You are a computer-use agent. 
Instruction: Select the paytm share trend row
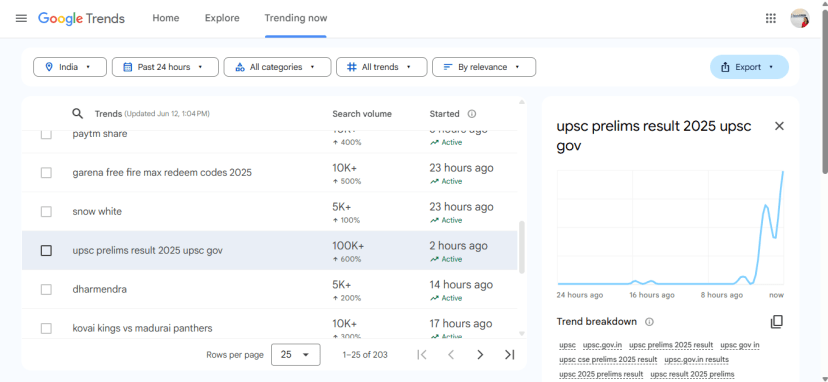pos(269,142)
